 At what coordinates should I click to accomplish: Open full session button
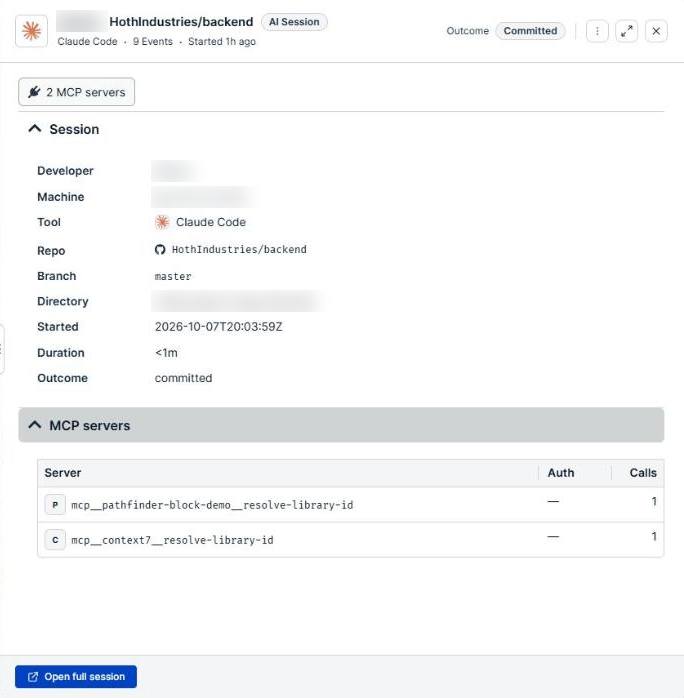pyautogui.click(x=76, y=677)
